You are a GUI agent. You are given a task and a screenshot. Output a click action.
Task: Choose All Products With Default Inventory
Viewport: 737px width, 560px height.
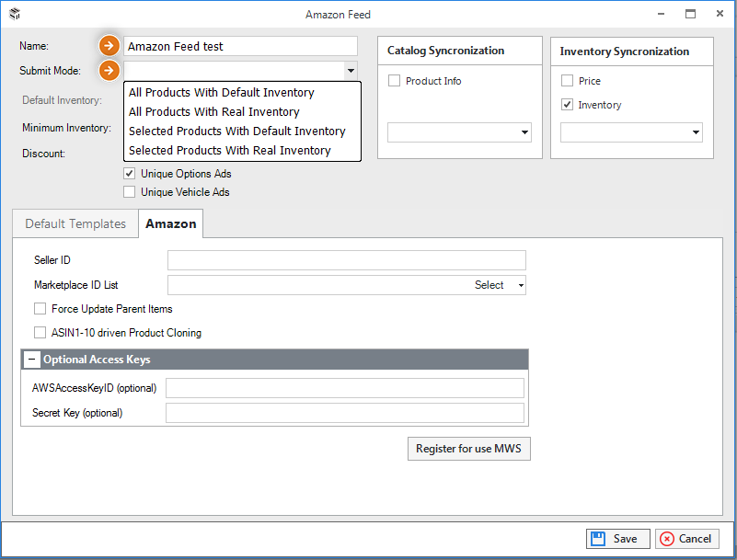point(242,93)
